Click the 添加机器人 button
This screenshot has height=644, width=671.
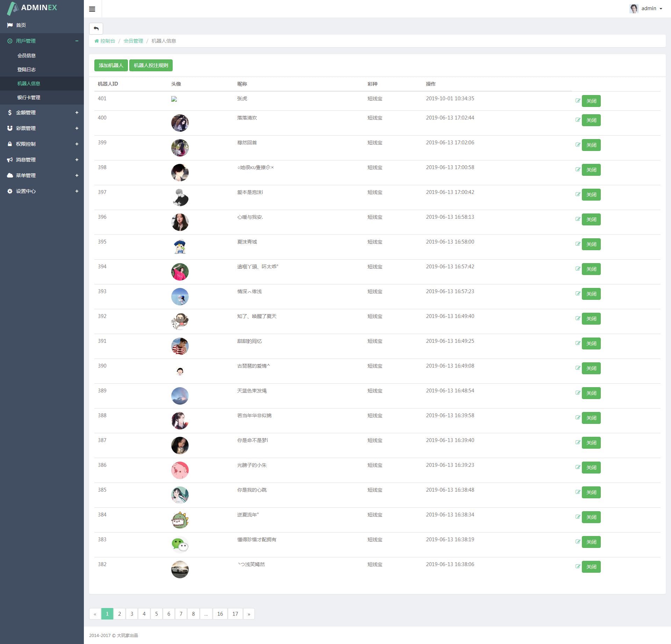(111, 65)
